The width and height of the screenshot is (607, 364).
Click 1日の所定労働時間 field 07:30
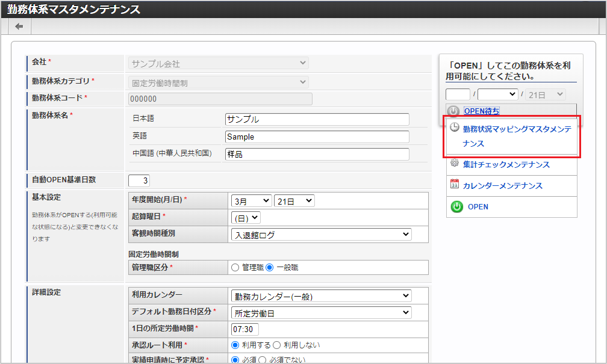click(x=245, y=329)
